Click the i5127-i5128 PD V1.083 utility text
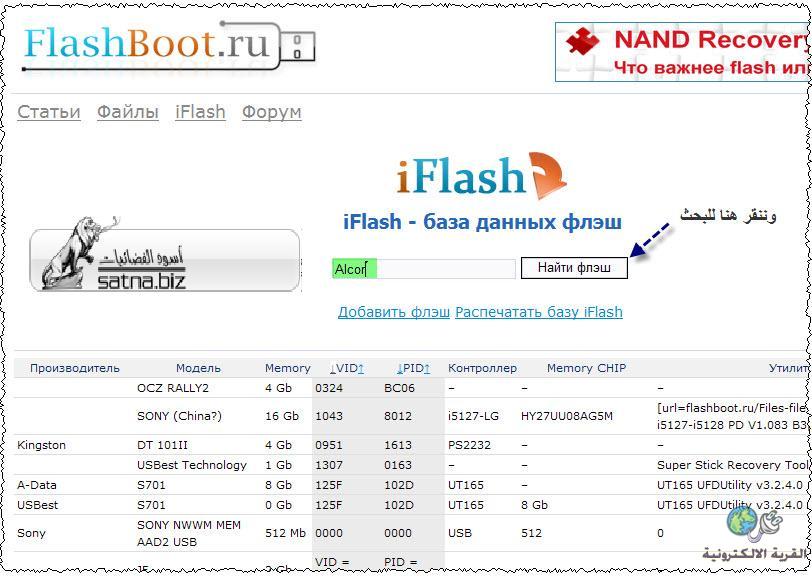Screen dimensions: 812x576 (732, 425)
